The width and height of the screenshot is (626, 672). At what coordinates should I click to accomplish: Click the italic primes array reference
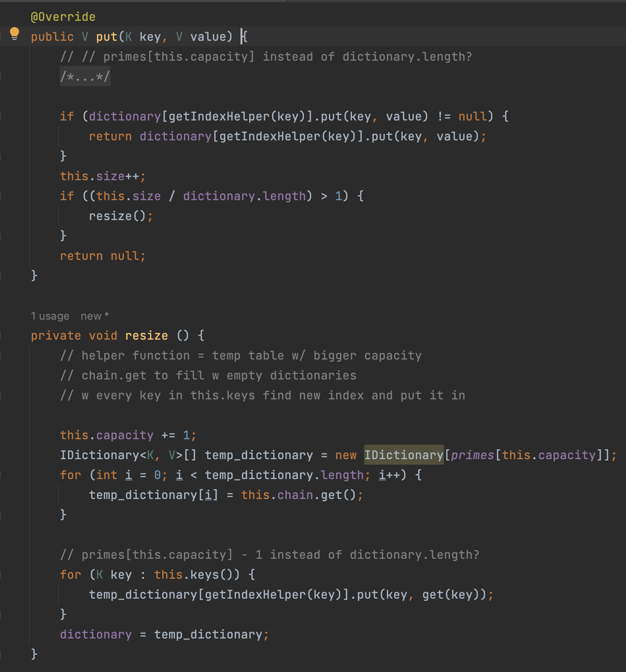click(472, 455)
